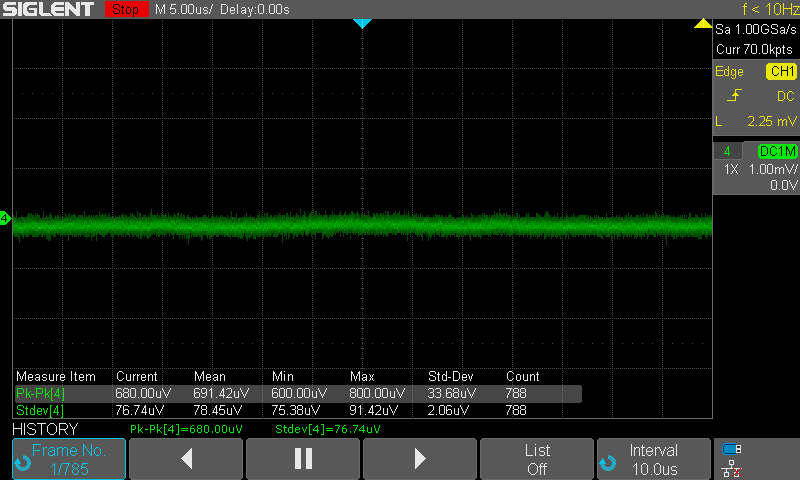The width and height of the screenshot is (800, 480).
Task: Click the Pk-Pk max value 800.00uV
Action: [377, 393]
